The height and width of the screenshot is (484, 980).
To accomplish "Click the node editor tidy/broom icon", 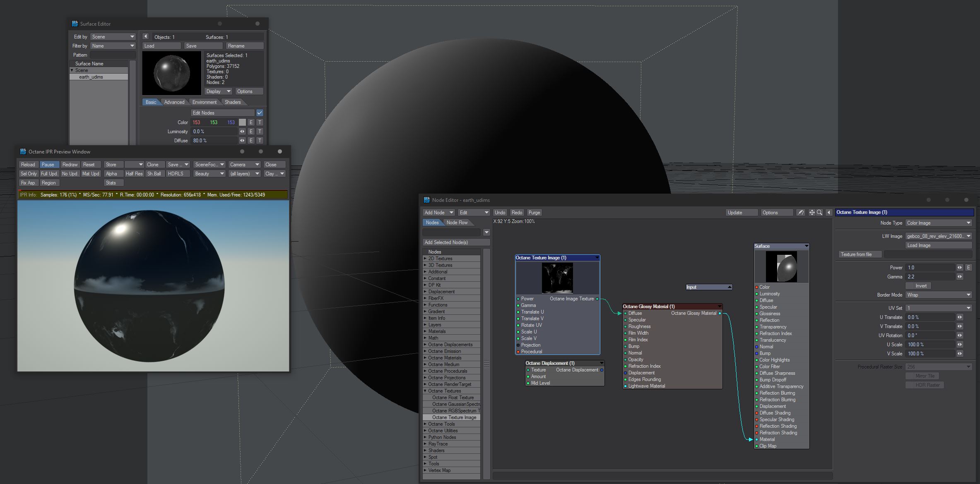I will pos(801,213).
